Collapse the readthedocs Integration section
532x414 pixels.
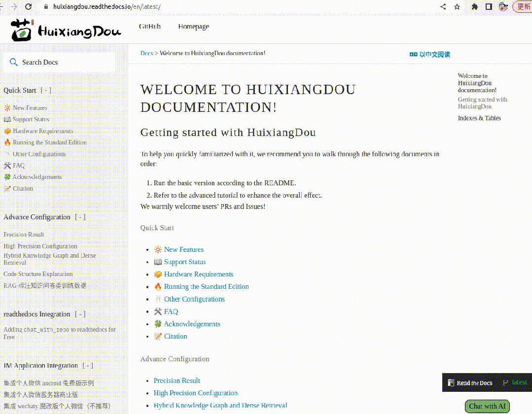[80, 314]
